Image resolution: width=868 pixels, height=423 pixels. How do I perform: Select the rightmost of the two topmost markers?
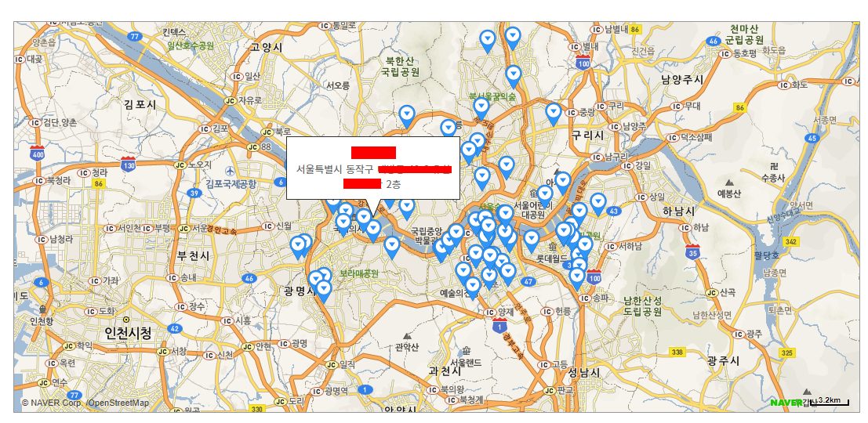(x=513, y=35)
